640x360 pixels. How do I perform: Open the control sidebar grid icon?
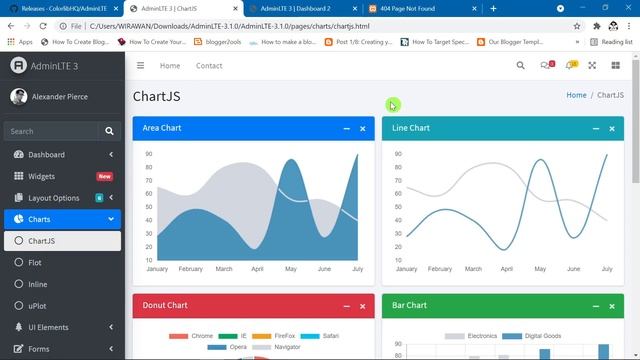point(616,65)
